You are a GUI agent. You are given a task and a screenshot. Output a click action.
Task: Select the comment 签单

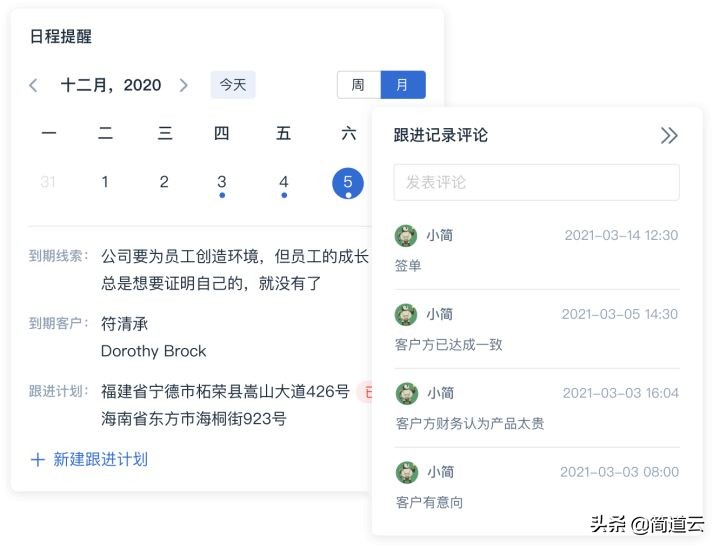point(408,266)
